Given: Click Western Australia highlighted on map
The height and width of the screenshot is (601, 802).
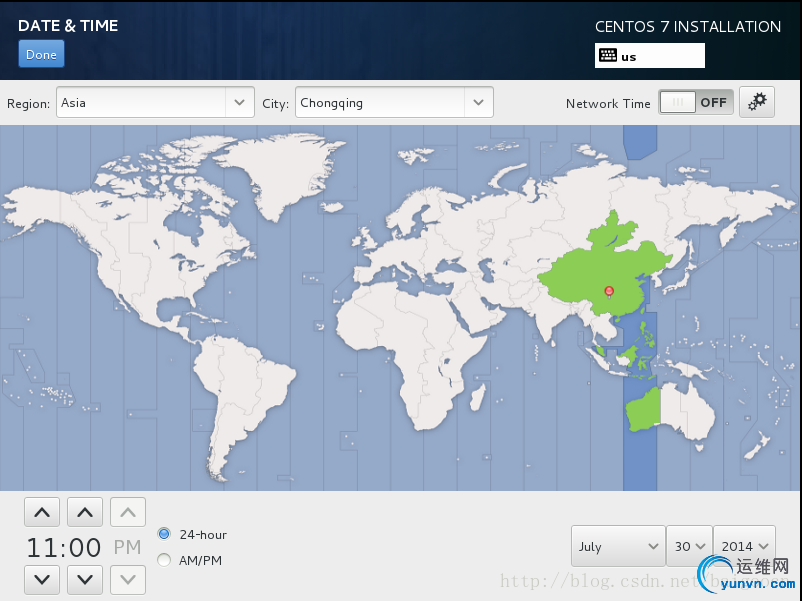Looking at the screenshot, I should point(643,410).
